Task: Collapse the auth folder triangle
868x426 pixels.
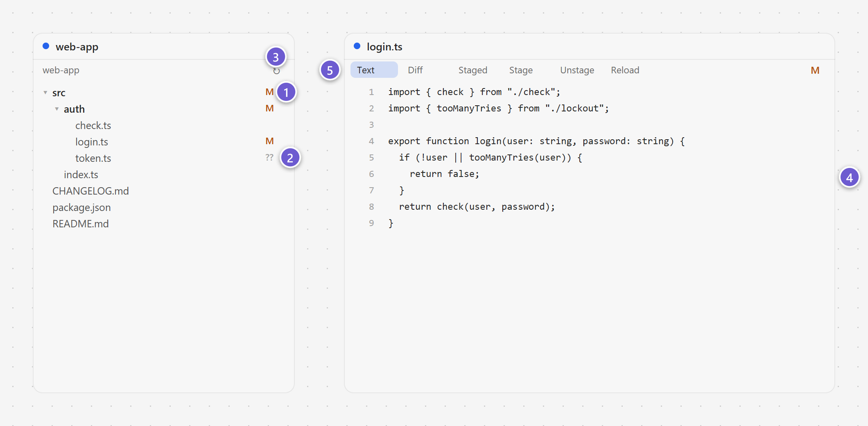Action: [x=57, y=109]
